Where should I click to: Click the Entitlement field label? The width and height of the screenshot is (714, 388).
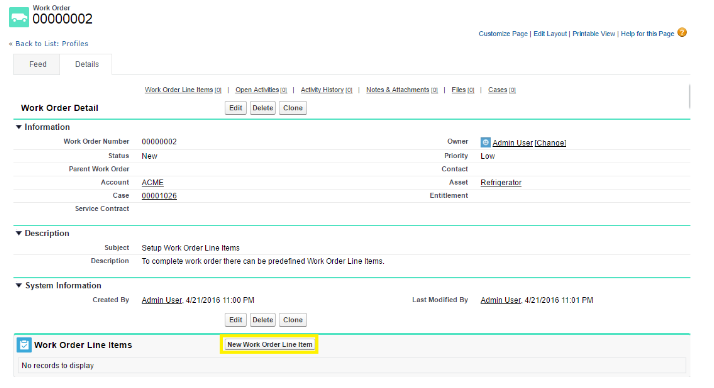[x=449, y=195]
